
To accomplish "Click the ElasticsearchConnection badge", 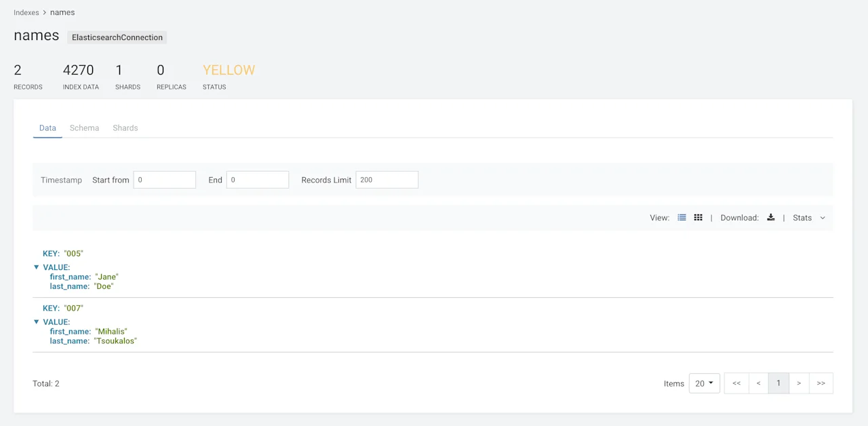I will 117,37.
